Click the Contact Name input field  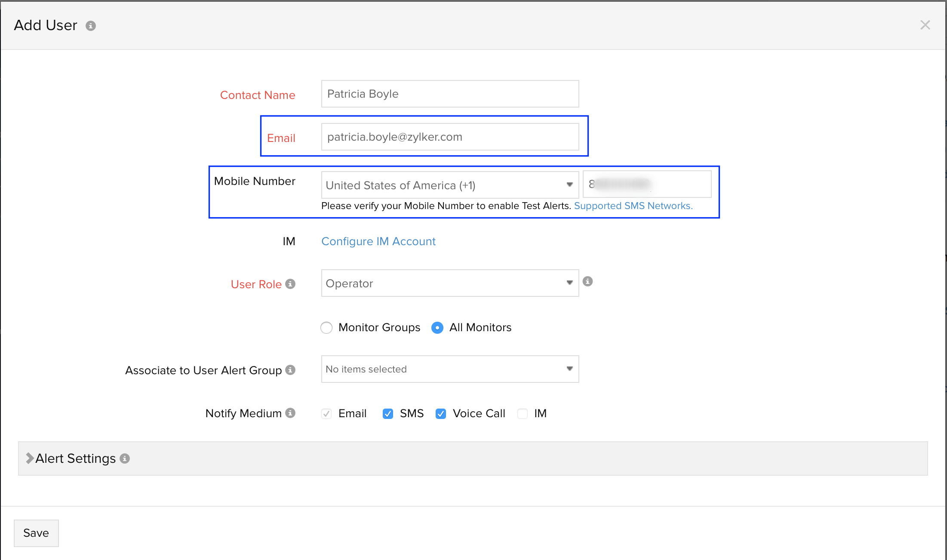point(449,94)
